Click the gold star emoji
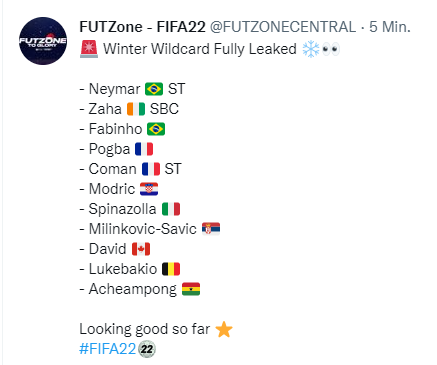The width and height of the screenshot is (437, 365). point(224,329)
